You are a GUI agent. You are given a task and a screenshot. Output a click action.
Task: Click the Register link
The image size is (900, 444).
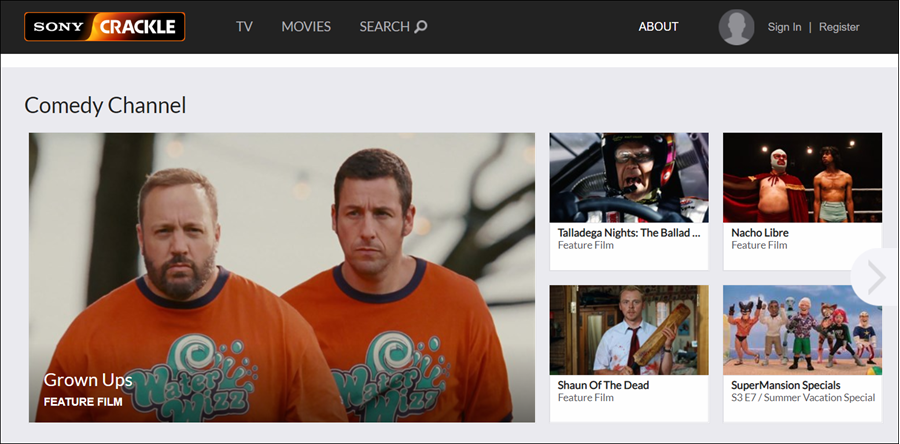click(x=839, y=27)
